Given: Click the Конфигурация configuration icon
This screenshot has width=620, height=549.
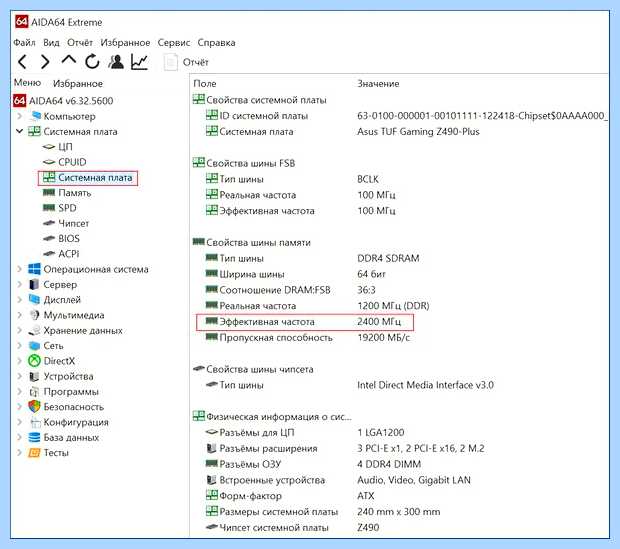Looking at the screenshot, I should click(35, 422).
